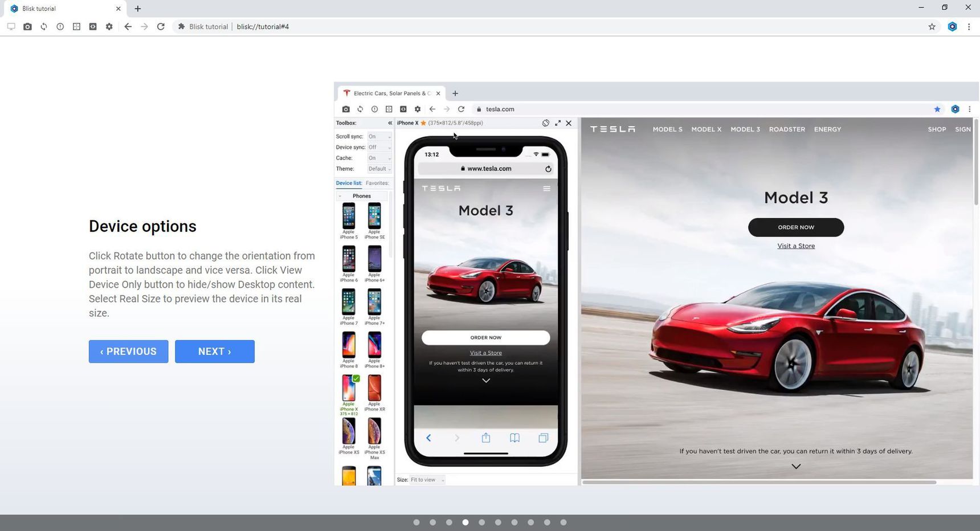Click the hamburger menu on the phone's Tesla site
This screenshot has width=980, height=531.
(x=546, y=189)
